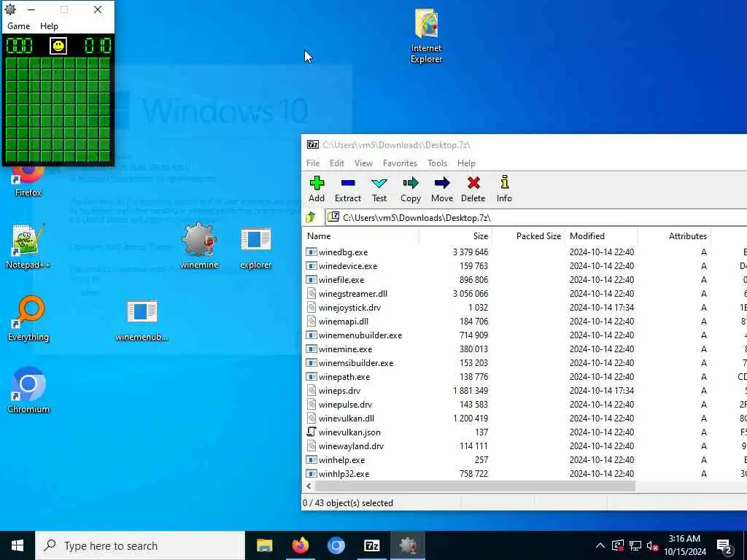The width and height of the screenshot is (747, 560).
Task: Select winepulse.drv row
Action: (524, 404)
